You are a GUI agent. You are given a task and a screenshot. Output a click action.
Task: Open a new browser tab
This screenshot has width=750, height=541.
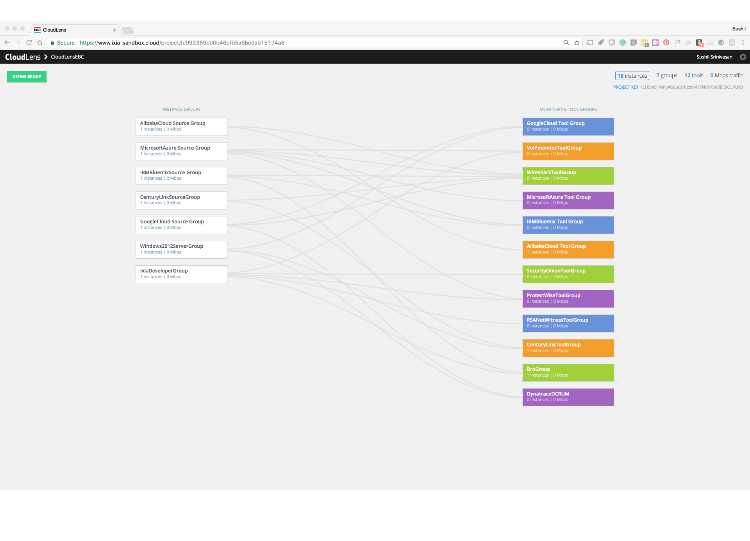(x=128, y=30)
